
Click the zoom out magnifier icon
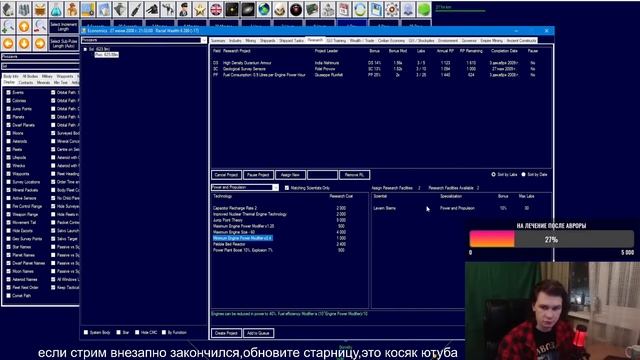tap(40, 26)
